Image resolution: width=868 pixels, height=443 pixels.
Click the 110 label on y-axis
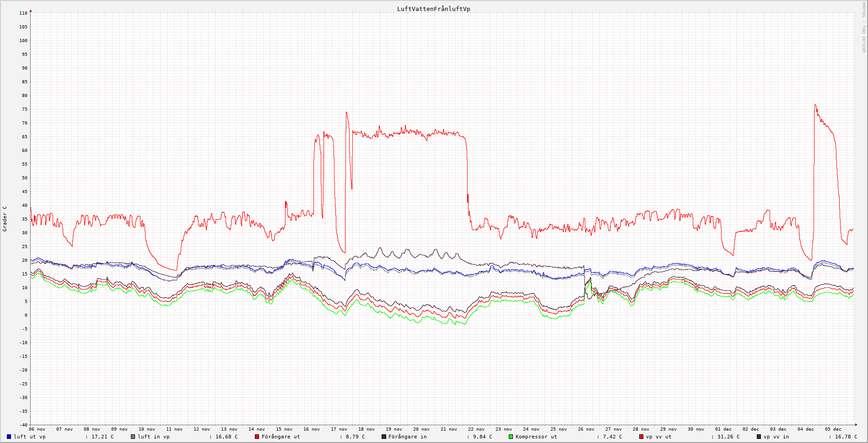coord(23,13)
